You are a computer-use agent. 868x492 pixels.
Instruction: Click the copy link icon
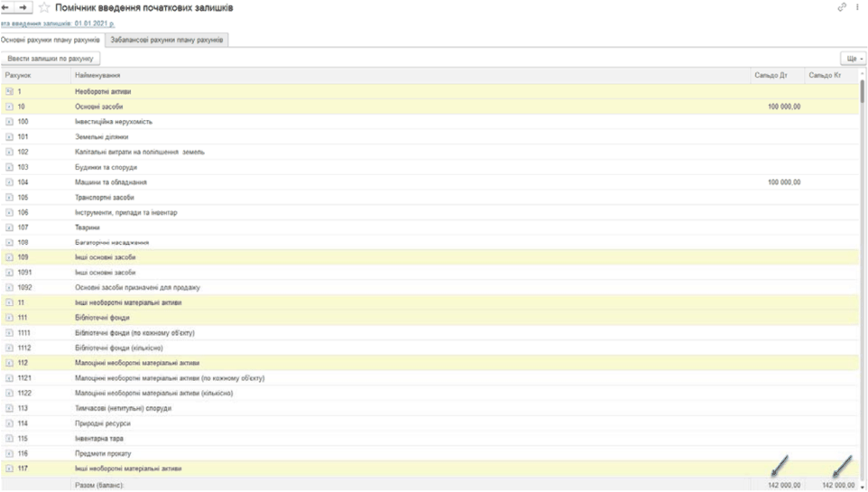click(x=842, y=7)
